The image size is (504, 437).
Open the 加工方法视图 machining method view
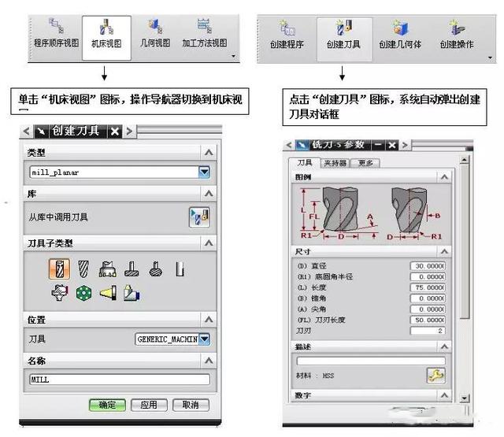(x=205, y=35)
